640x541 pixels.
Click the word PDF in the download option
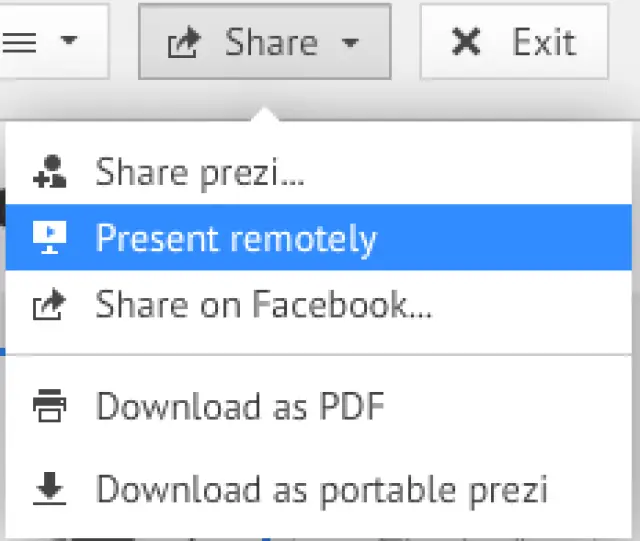click(351, 406)
